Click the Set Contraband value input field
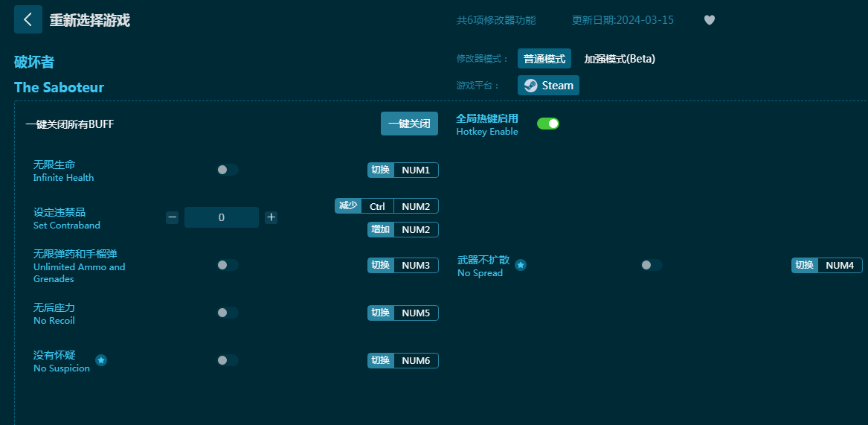This screenshot has height=425, width=868. [222, 217]
